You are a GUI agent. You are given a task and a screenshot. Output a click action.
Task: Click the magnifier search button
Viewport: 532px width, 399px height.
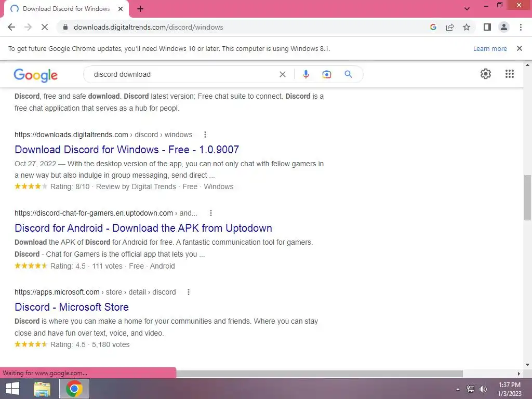[x=348, y=74]
